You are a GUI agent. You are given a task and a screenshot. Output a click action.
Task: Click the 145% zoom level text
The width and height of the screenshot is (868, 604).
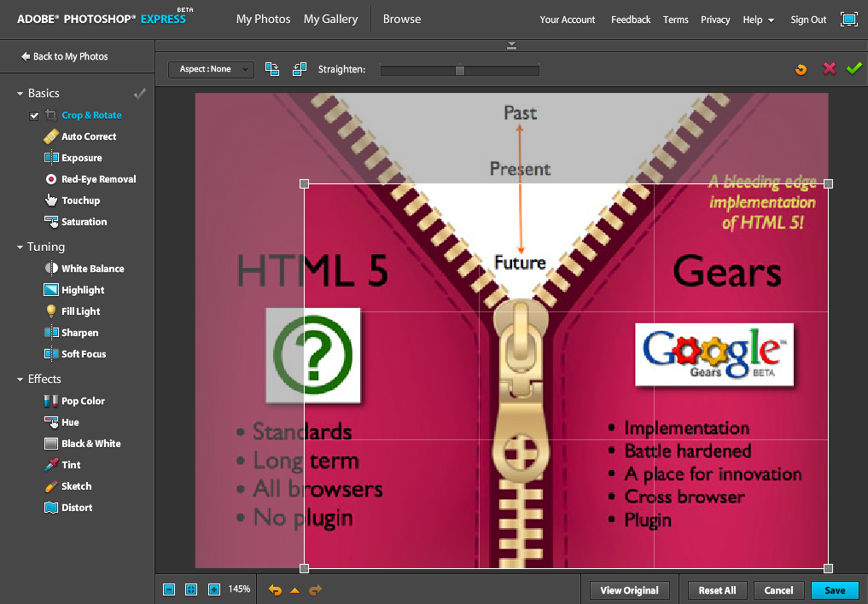(x=239, y=589)
